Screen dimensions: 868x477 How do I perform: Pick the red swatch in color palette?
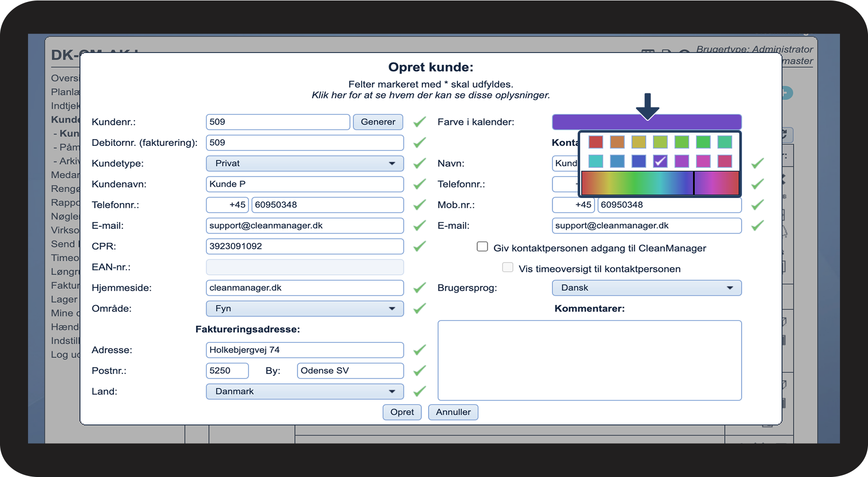click(x=595, y=142)
